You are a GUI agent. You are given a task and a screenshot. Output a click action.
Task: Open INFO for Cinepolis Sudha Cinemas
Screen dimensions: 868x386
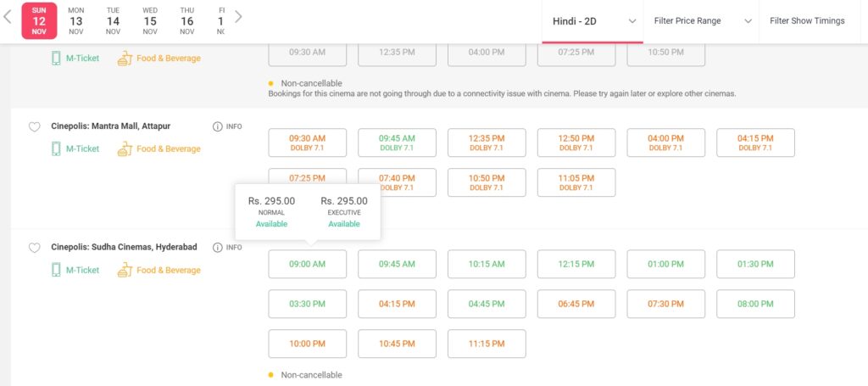(227, 247)
